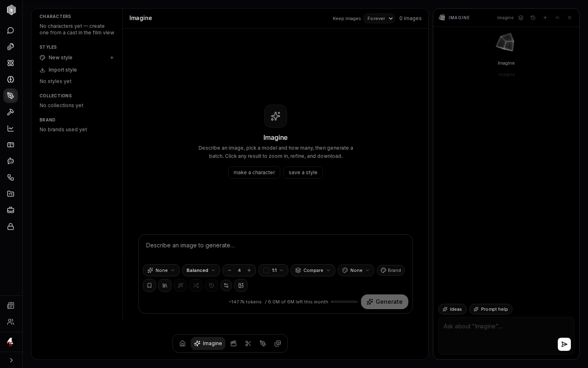Click the history icon in assistant panel header
The width and height of the screenshot is (588, 368).
(x=533, y=18)
